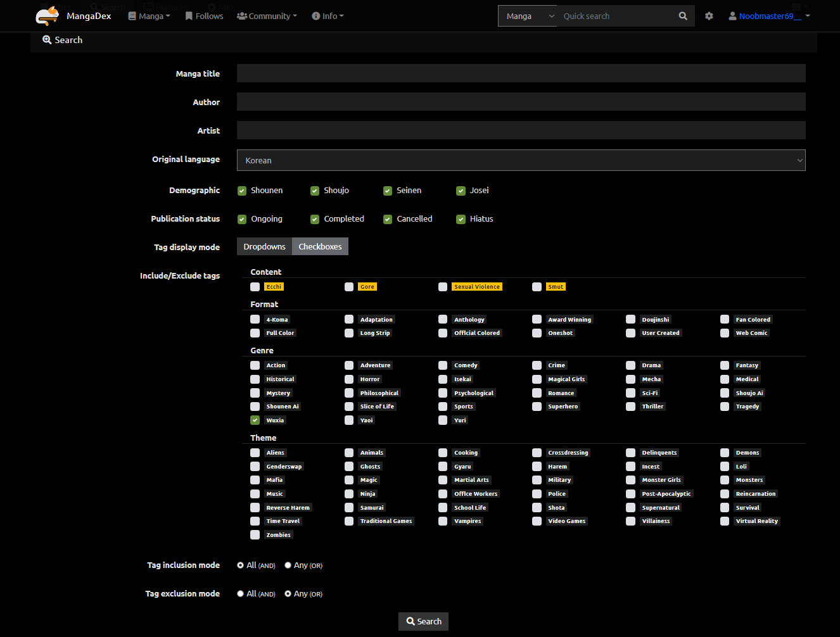Open the Follows page

tap(204, 16)
